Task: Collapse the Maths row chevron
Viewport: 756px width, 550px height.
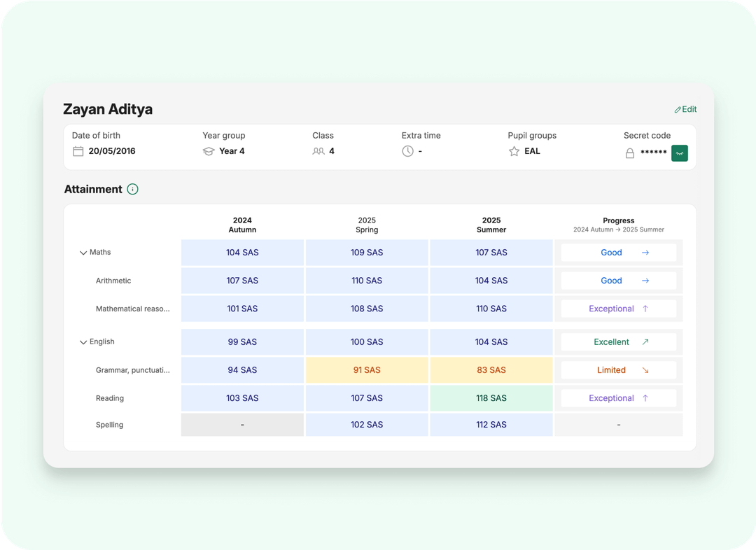Action: click(x=83, y=253)
